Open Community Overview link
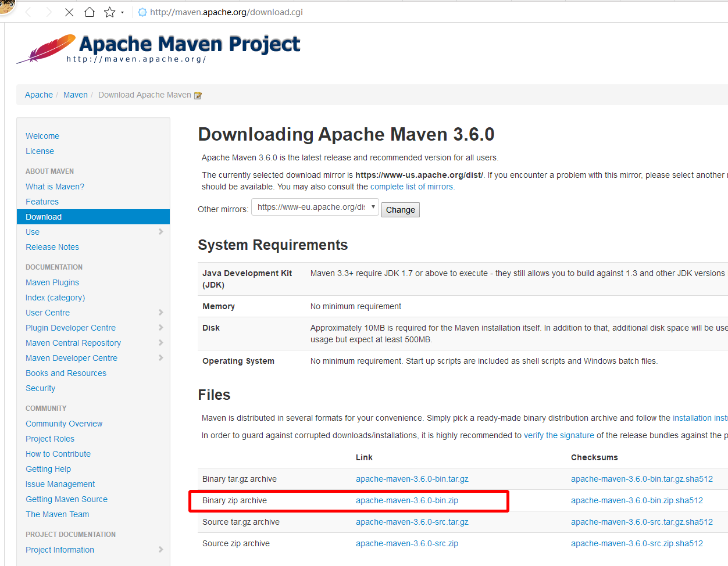 64,424
